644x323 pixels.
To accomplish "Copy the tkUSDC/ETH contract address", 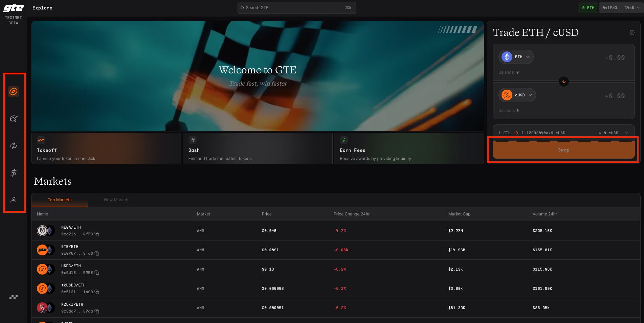I will pos(97,292).
